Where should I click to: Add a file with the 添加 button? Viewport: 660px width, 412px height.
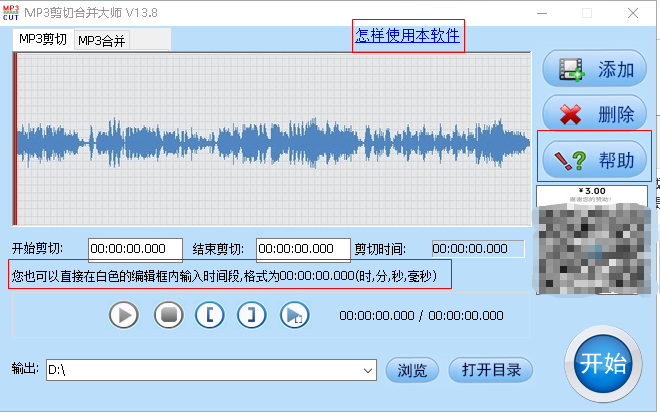(x=594, y=69)
